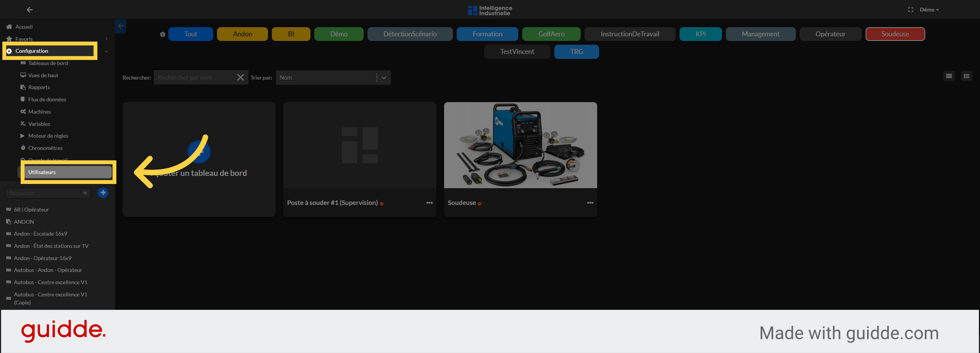Image resolution: width=980 pixels, height=353 pixels.
Task: Open the Démo account menu
Action: click(x=928, y=9)
